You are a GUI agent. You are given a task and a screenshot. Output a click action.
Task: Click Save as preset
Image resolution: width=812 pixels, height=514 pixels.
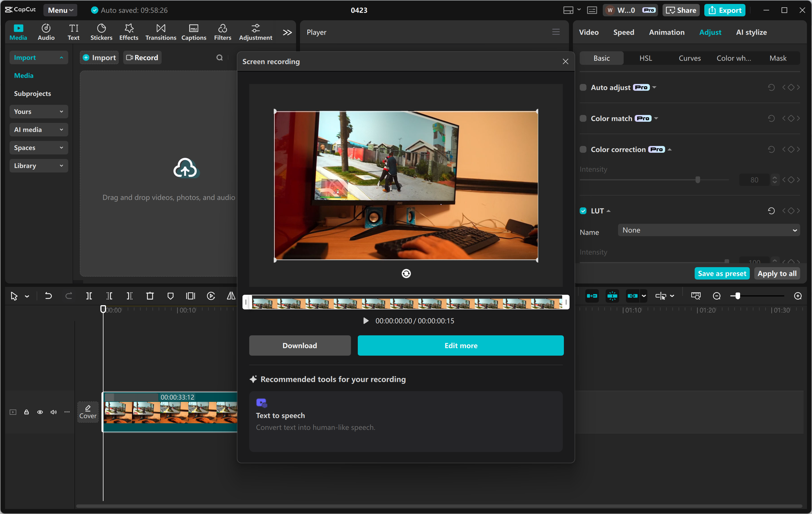(x=721, y=273)
